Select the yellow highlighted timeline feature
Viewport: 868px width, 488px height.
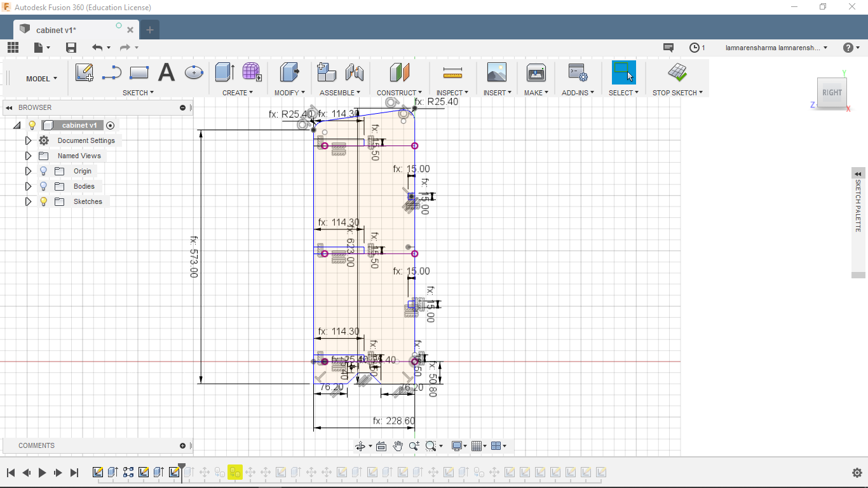(x=235, y=472)
